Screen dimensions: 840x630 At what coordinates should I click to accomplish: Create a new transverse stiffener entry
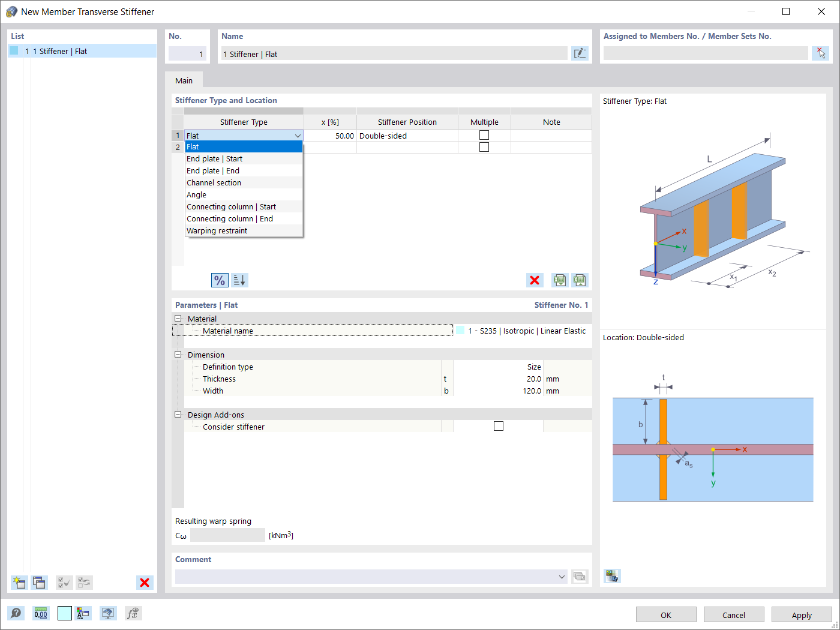point(19,583)
